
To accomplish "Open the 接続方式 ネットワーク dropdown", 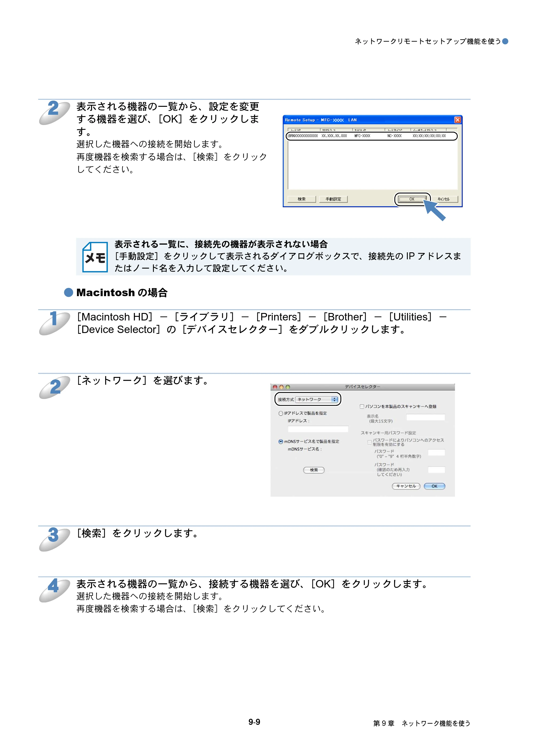I will tap(317, 399).
